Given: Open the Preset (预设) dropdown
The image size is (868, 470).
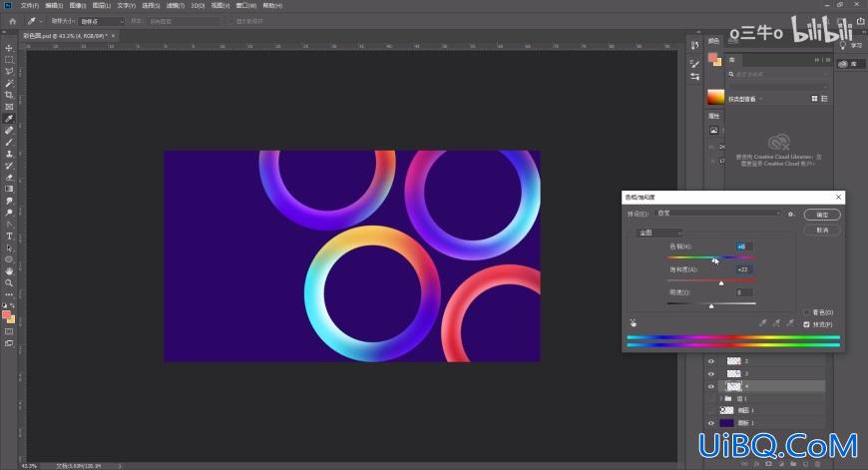Looking at the screenshot, I should tap(718, 214).
